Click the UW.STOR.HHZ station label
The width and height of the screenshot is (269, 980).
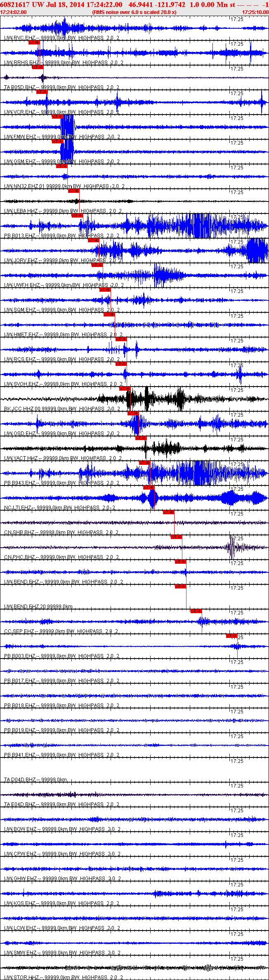(64, 978)
